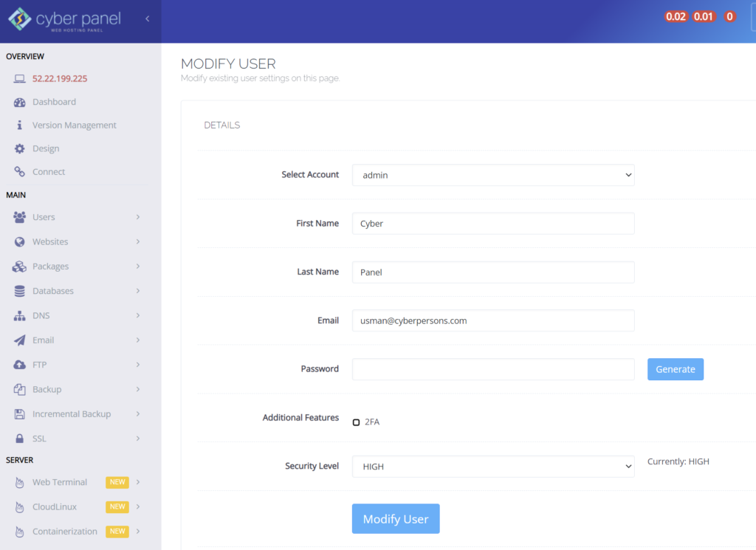Click the Web Terminal flame icon

click(19, 483)
